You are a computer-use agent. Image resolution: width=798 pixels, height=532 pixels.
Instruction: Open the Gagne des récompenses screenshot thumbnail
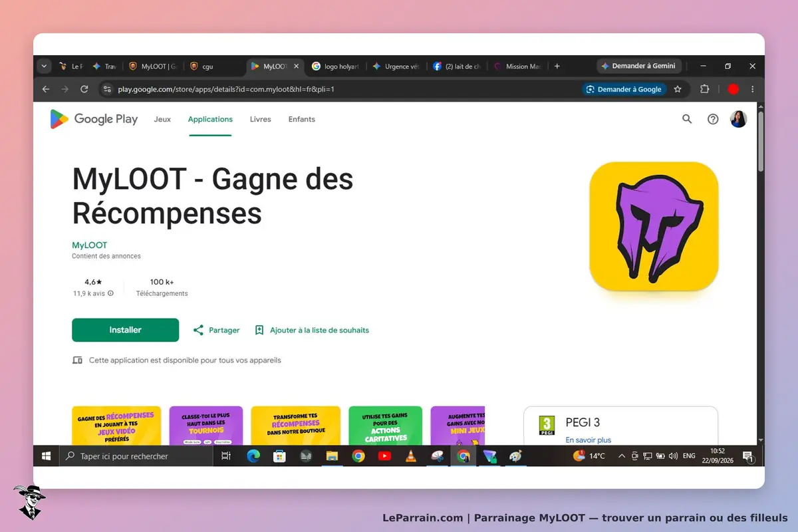click(116, 426)
